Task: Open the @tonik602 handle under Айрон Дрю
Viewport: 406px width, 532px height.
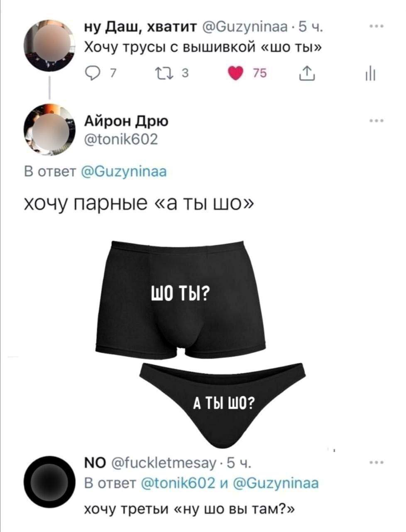Action: (121, 138)
